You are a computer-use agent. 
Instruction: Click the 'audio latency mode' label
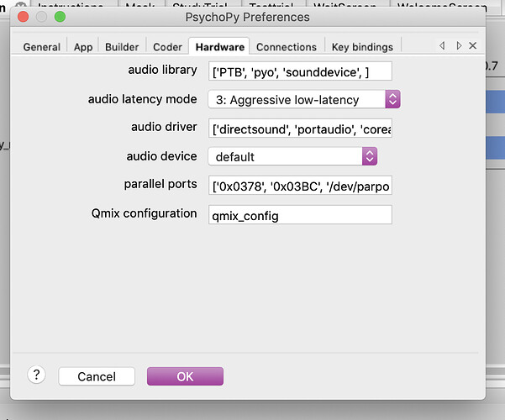[x=142, y=99]
